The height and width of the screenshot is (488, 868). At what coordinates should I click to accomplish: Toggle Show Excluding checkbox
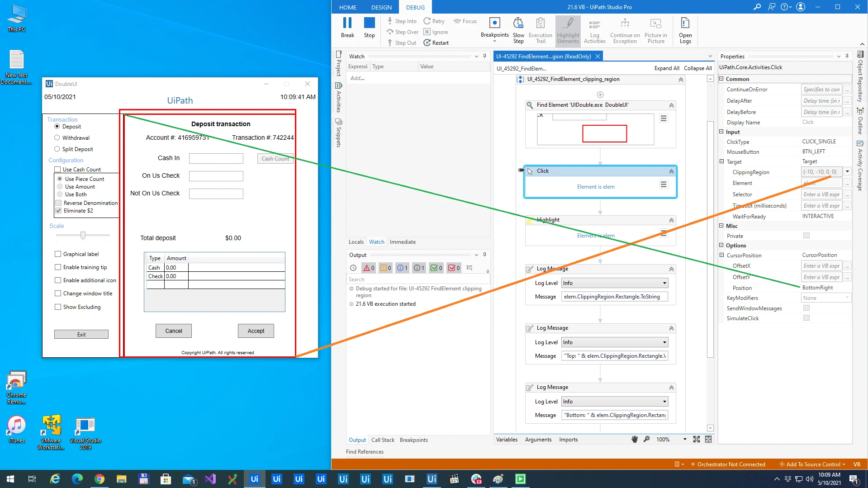coord(58,307)
